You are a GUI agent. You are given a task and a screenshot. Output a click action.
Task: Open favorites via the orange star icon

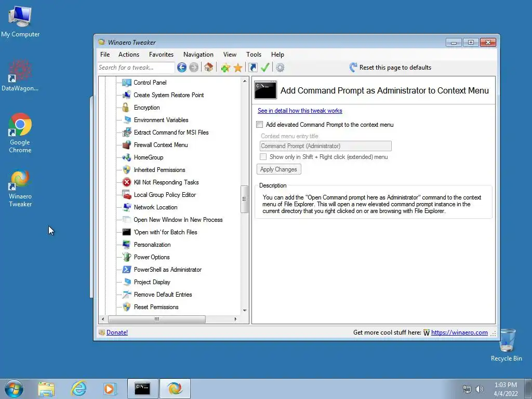238,68
